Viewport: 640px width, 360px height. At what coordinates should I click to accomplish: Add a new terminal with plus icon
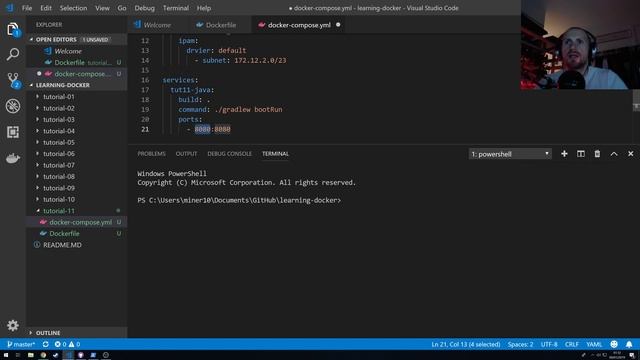pyautogui.click(x=564, y=154)
